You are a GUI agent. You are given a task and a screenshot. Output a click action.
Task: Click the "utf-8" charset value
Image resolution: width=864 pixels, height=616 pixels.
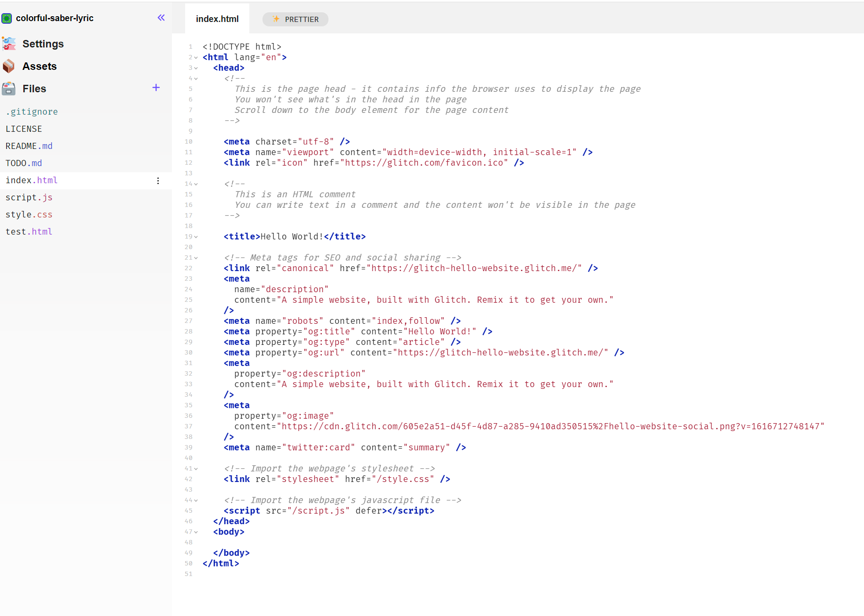(316, 141)
